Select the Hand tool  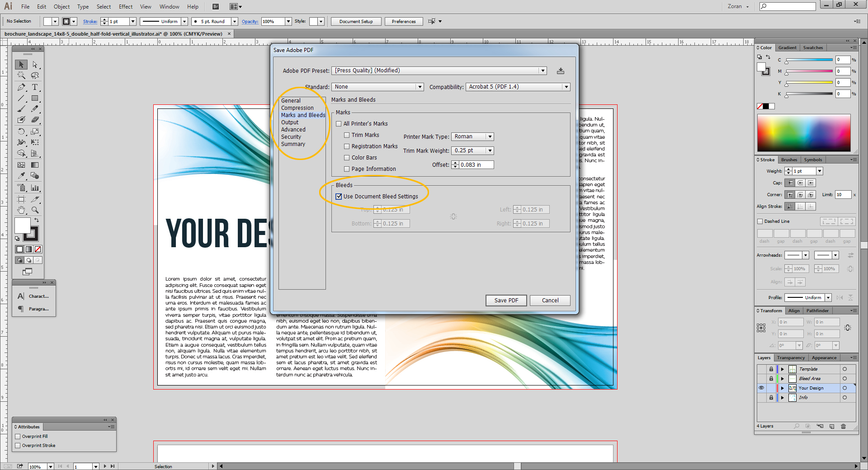(x=21, y=210)
